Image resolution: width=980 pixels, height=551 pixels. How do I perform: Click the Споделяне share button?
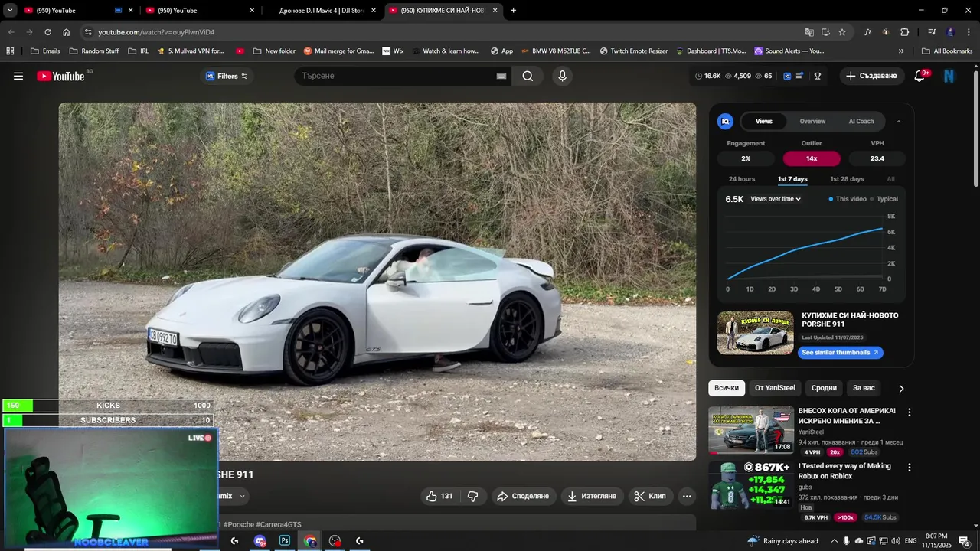tap(523, 496)
